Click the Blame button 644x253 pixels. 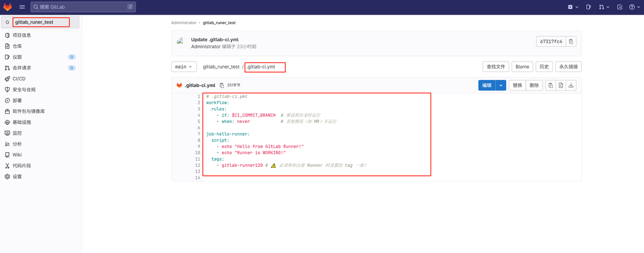coord(522,67)
